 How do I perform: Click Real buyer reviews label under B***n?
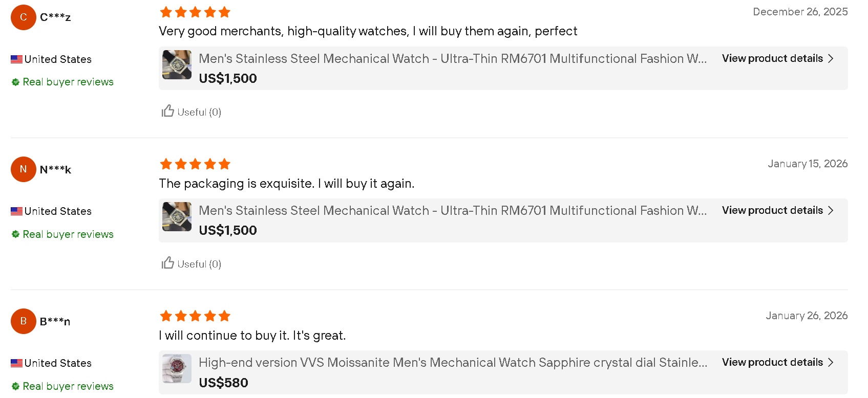tap(68, 386)
